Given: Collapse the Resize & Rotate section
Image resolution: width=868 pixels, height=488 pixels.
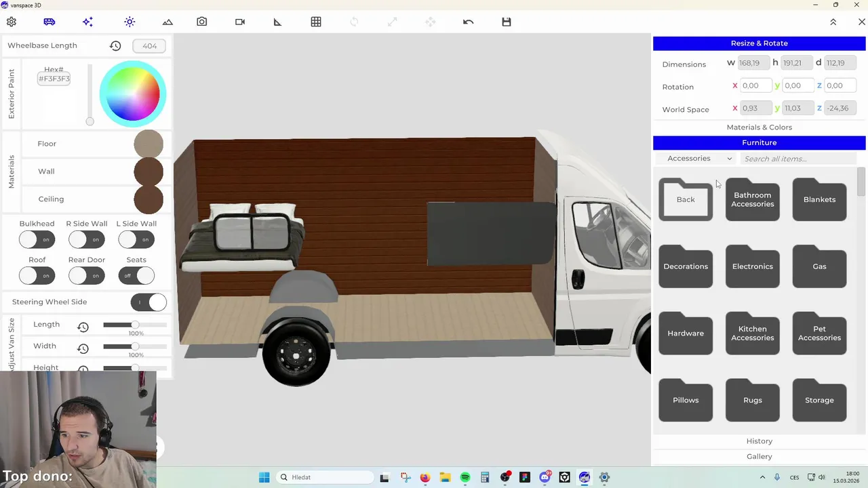Looking at the screenshot, I should tap(759, 43).
